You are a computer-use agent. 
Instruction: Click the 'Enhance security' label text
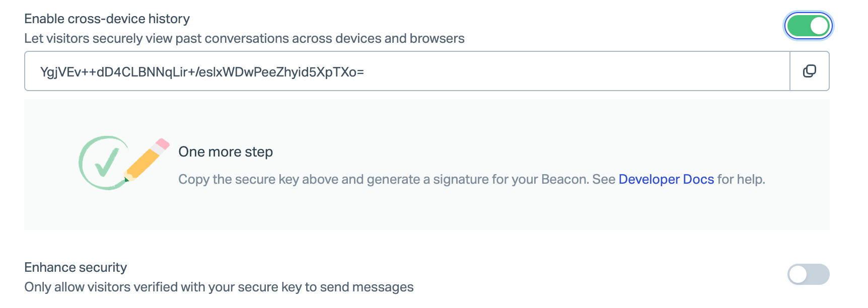point(76,267)
